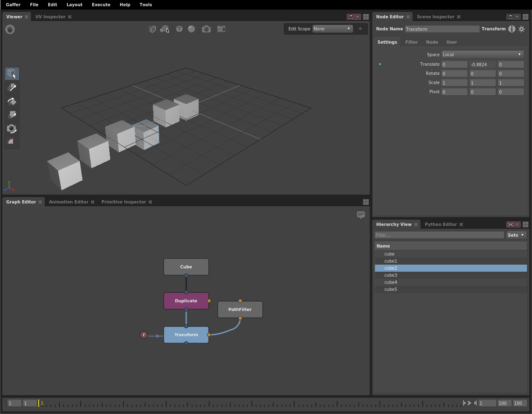Open the Execute menu
Viewport: 532px width, 414px height.
click(x=101, y=5)
